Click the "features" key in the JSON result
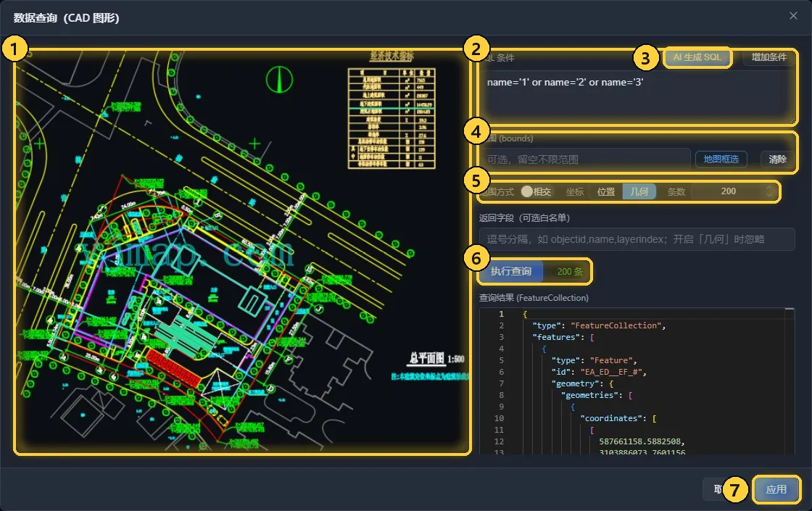This screenshot has height=511, width=812. coord(556,337)
